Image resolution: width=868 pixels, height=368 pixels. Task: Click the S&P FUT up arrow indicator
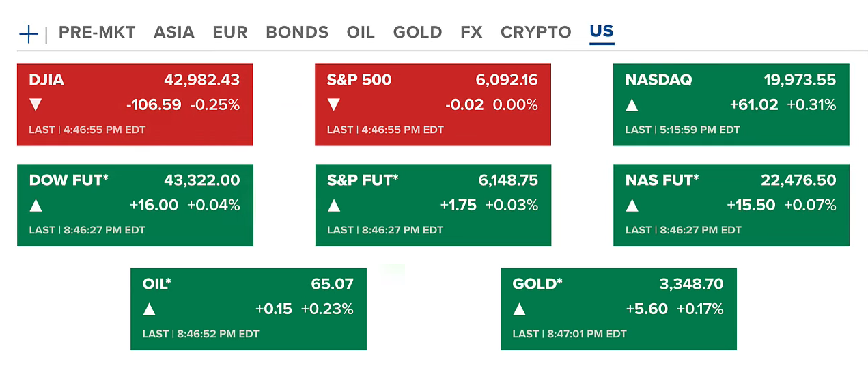[x=334, y=205]
